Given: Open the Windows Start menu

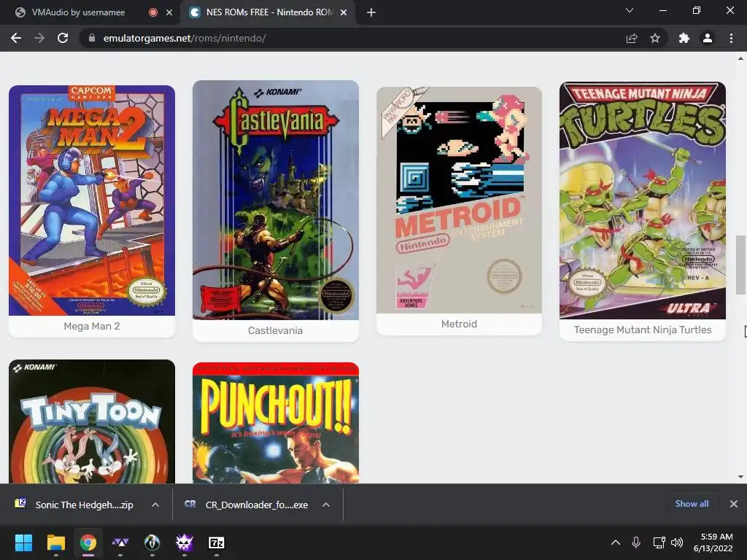Looking at the screenshot, I should pos(24,542).
